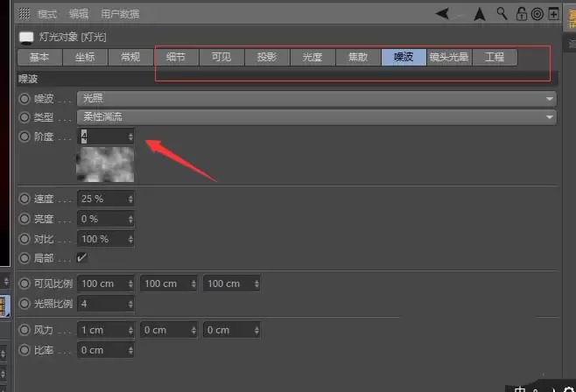Viewport: 576px width, 392px height.
Task: Open the 模式 menu
Action: [47, 14]
